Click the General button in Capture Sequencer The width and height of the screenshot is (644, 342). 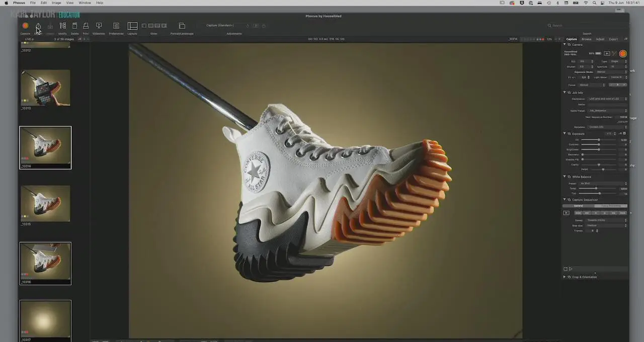point(579,206)
